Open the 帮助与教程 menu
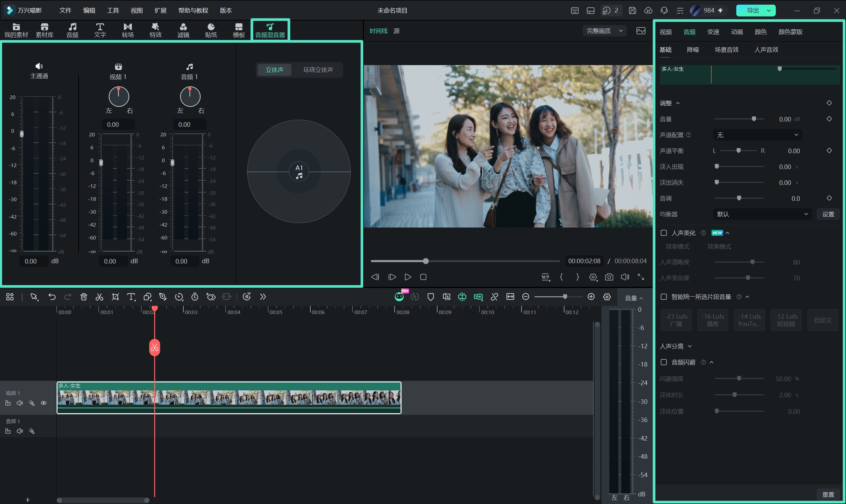 [x=193, y=11]
